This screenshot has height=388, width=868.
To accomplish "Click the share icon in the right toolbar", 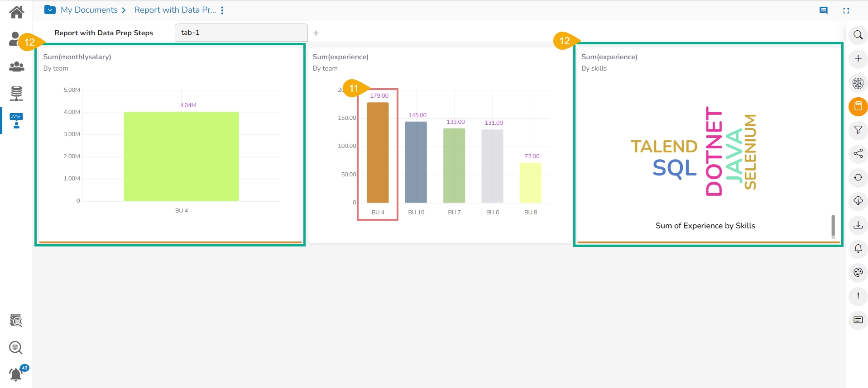I will point(858,153).
